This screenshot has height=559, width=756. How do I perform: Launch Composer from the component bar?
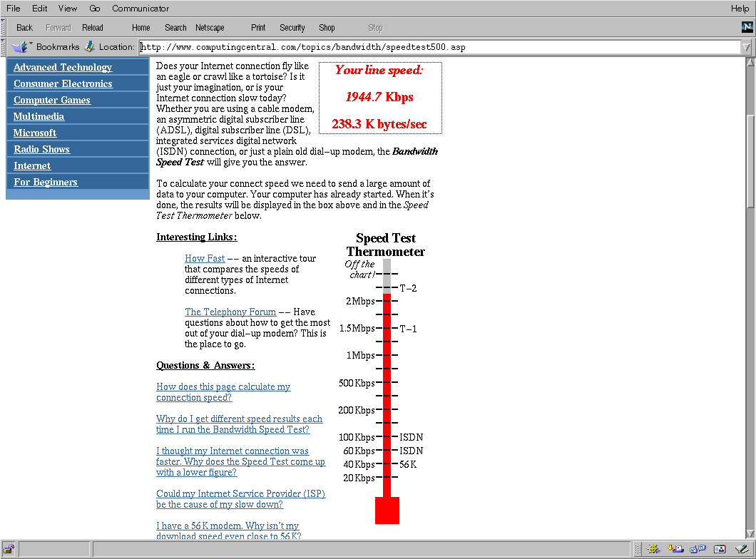pos(742,548)
